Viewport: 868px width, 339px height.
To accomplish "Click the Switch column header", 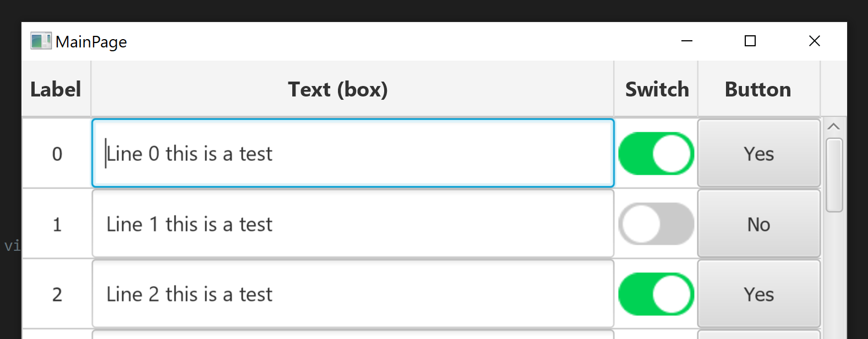I will (656, 89).
